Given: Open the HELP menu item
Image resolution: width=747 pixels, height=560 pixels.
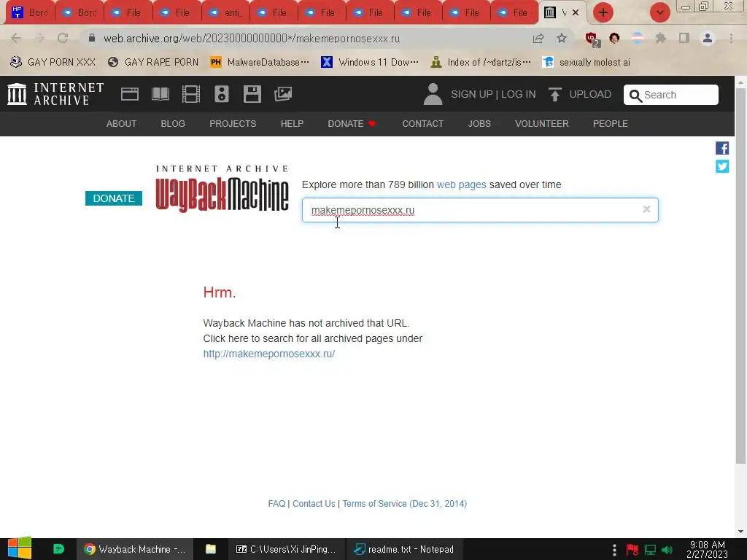Looking at the screenshot, I should tap(292, 124).
